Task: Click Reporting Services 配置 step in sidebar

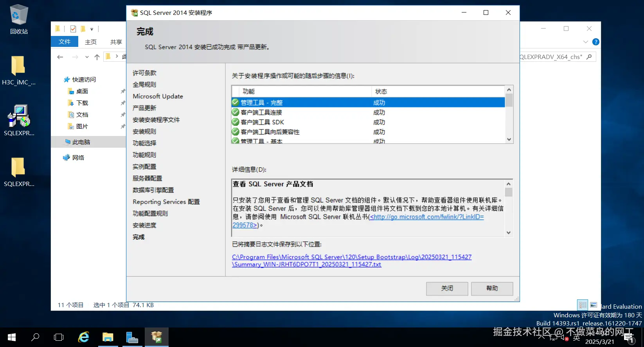Action: pos(166,202)
